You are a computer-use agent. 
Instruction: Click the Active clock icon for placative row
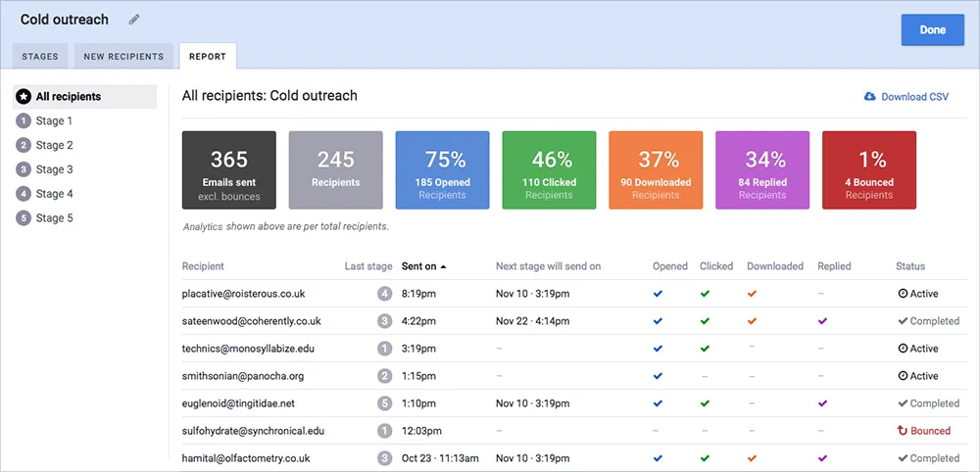coord(903,294)
